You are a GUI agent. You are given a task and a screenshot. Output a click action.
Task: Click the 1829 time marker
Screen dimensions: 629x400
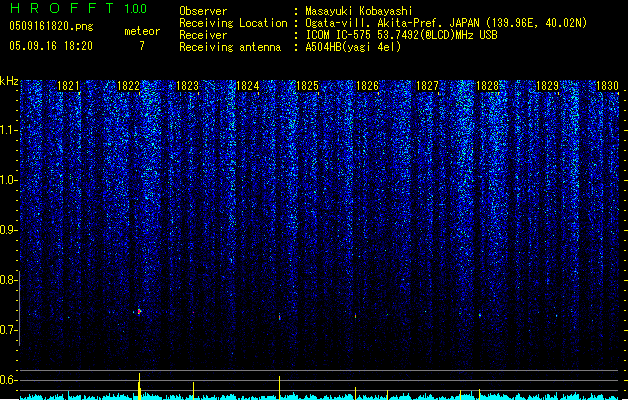pos(547,86)
